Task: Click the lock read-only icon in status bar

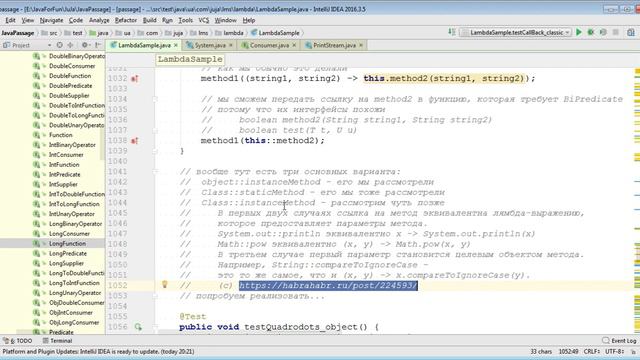Action: (x=633, y=351)
